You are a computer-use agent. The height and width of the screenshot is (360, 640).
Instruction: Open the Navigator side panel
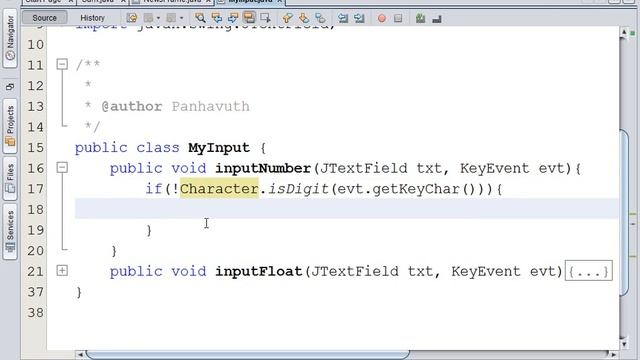click(x=10, y=38)
